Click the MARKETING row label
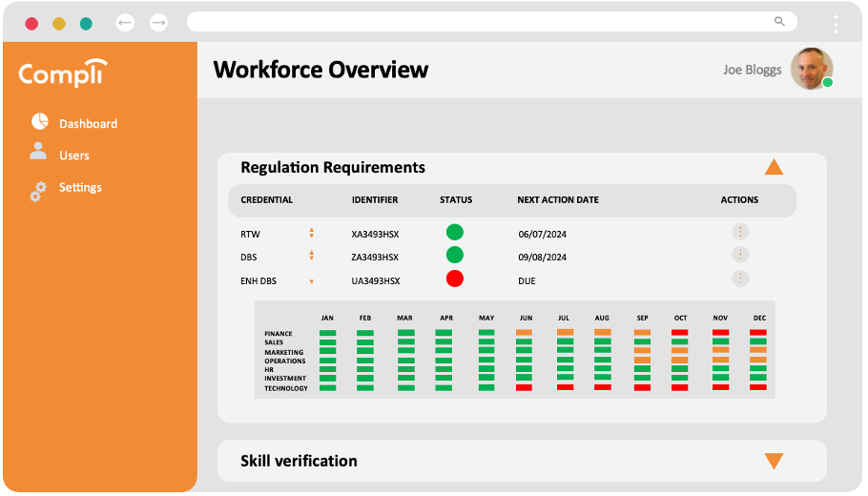This screenshot has height=496, width=868. click(x=284, y=352)
